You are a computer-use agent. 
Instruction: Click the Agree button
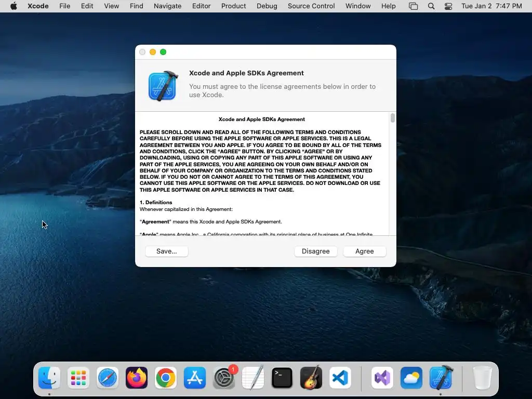coord(364,251)
